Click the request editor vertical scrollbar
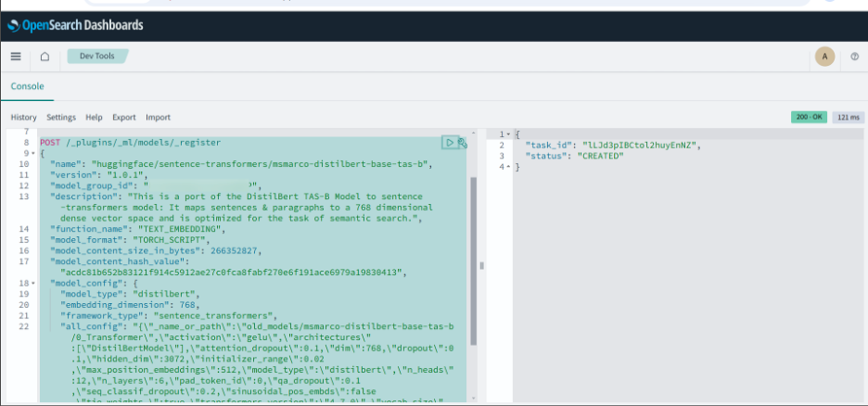The height and width of the screenshot is (406, 868). tap(473, 260)
